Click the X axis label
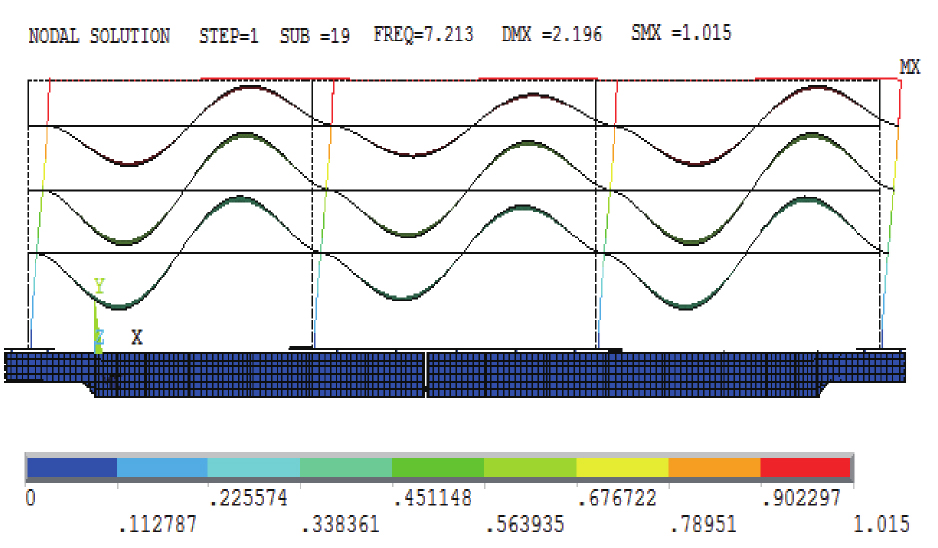The width and height of the screenshot is (938, 548). pyautogui.click(x=137, y=337)
